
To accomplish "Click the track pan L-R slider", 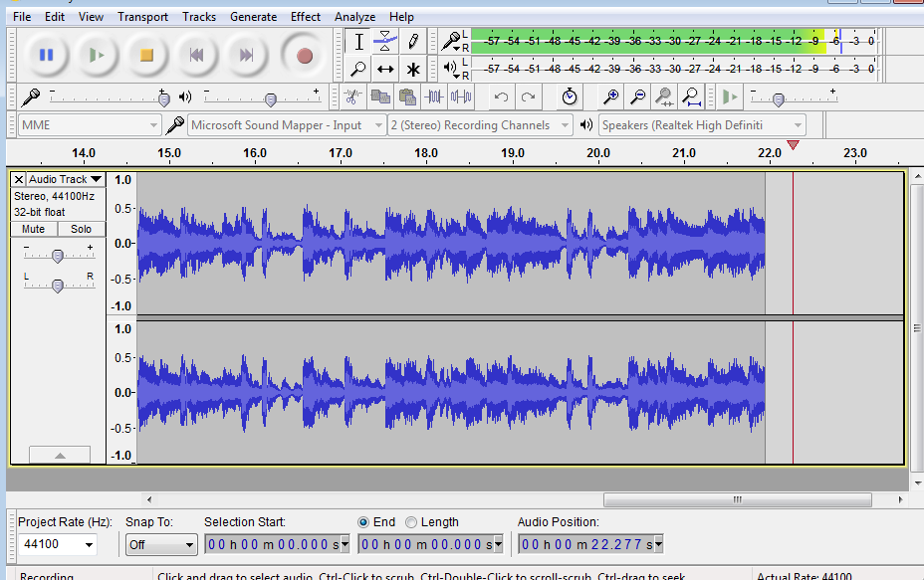I will [58, 286].
